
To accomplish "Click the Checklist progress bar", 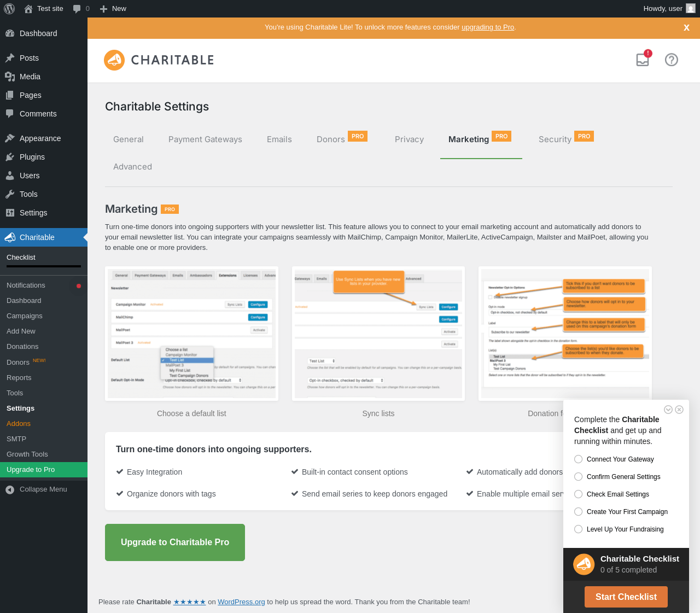I will pyautogui.click(x=44, y=266).
